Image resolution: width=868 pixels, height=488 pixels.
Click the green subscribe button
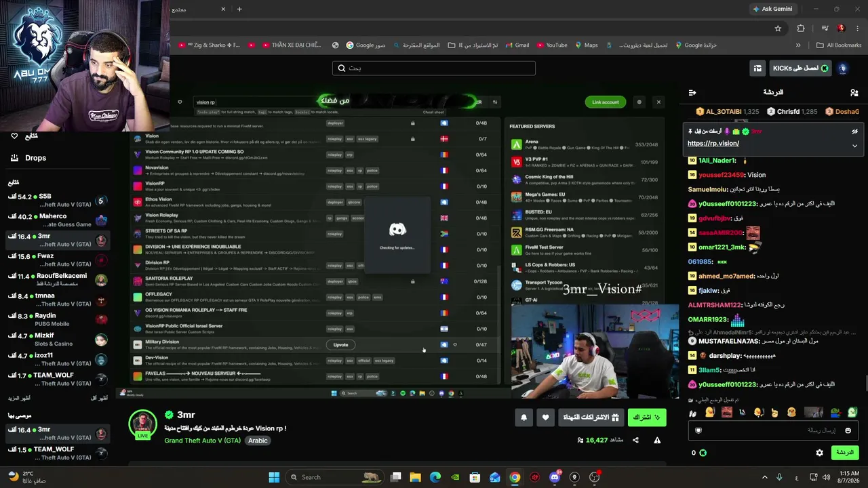(x=647, y=418)
